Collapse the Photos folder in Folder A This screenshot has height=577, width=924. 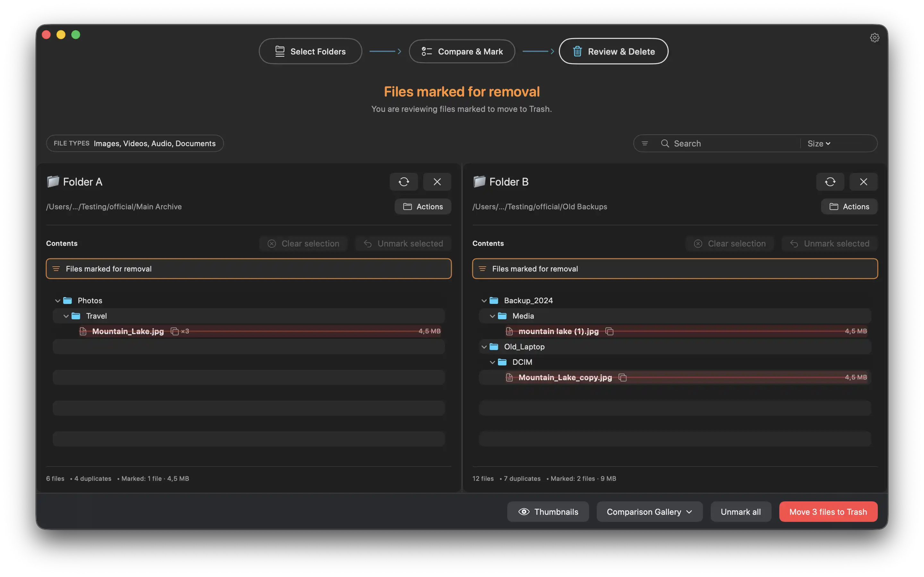58,301
